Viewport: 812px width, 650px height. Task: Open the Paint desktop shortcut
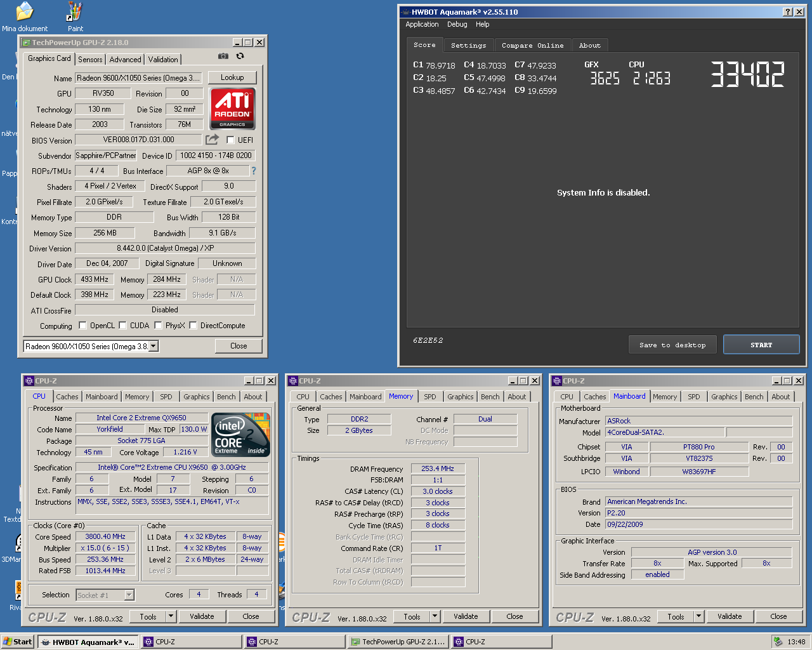(75, 17)
